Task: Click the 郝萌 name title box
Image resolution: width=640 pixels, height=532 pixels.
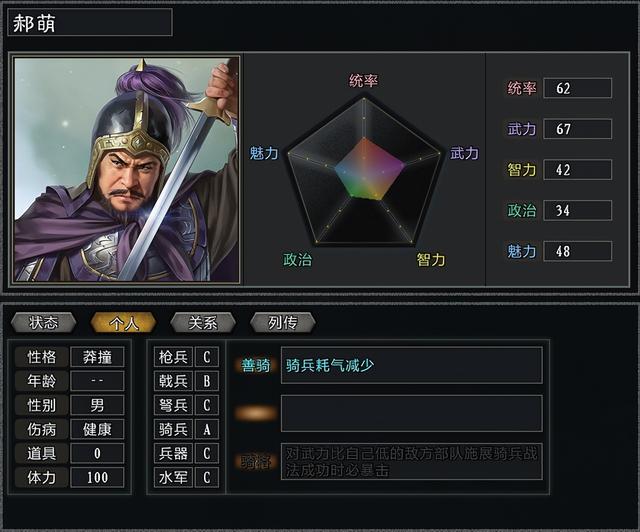Action: click(90, 22)
